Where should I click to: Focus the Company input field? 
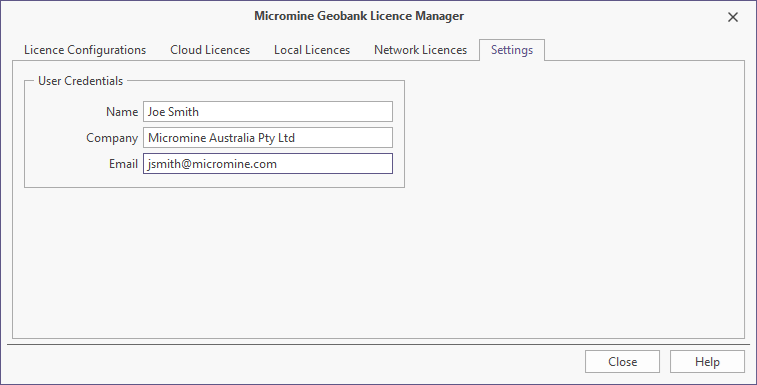point(268,138)
